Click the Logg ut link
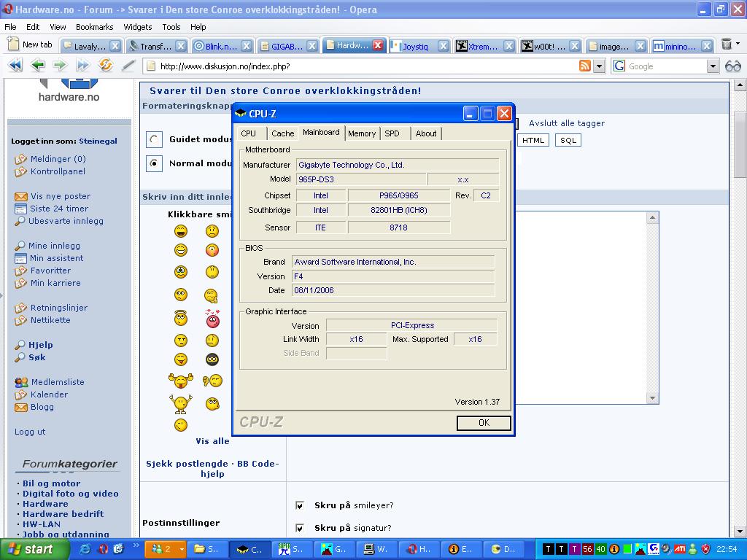Screen dimensions: 747x560 point(30,432)
